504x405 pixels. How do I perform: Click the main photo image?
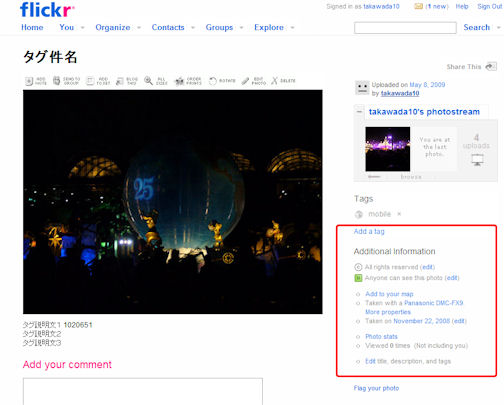tap(173, 202)
